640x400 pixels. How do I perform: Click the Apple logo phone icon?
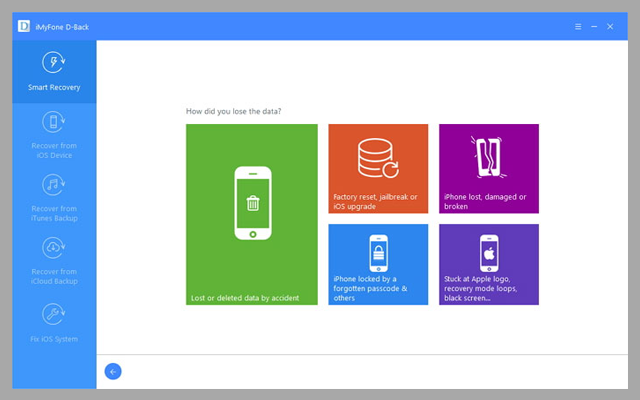point(488,253)
